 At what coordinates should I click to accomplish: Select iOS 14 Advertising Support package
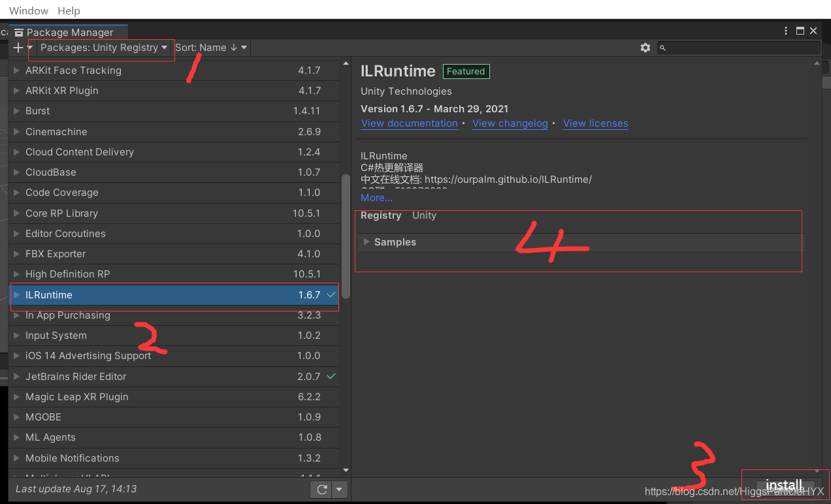(x=174, y=356)
